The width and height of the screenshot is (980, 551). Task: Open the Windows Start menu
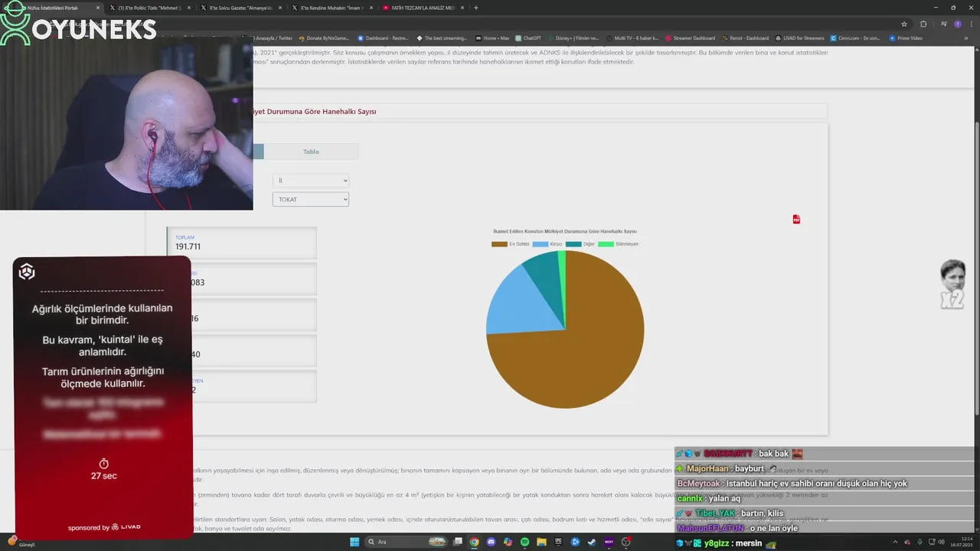(x=354, y=542)
